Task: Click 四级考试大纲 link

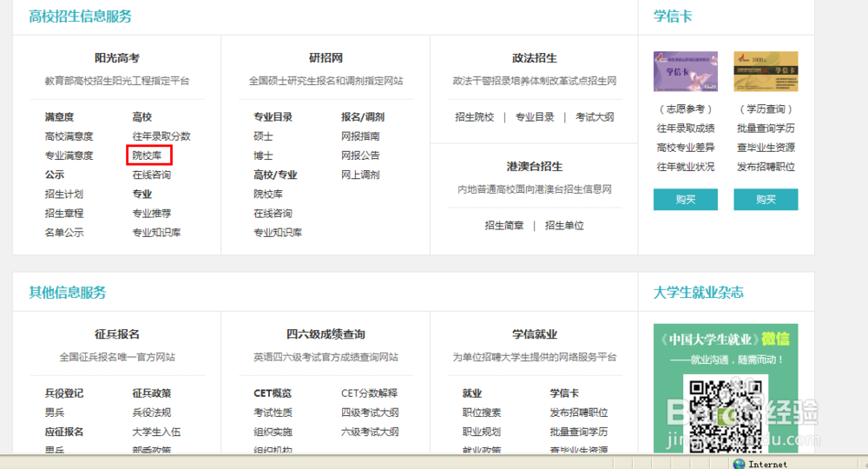Action: click(x=370, y=413)
